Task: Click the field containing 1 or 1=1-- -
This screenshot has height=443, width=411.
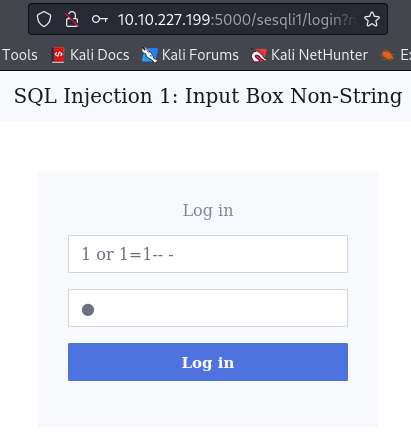Action: click(208, 254)
